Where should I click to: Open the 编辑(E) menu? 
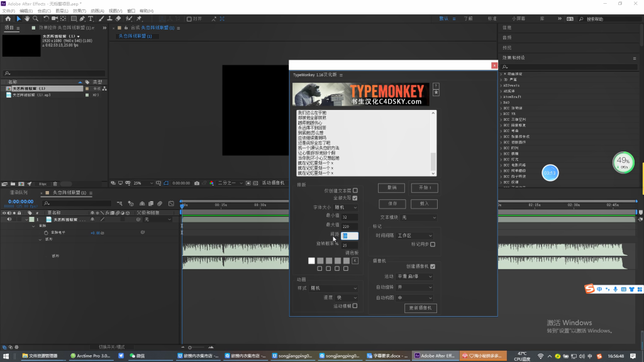(26, 11)
